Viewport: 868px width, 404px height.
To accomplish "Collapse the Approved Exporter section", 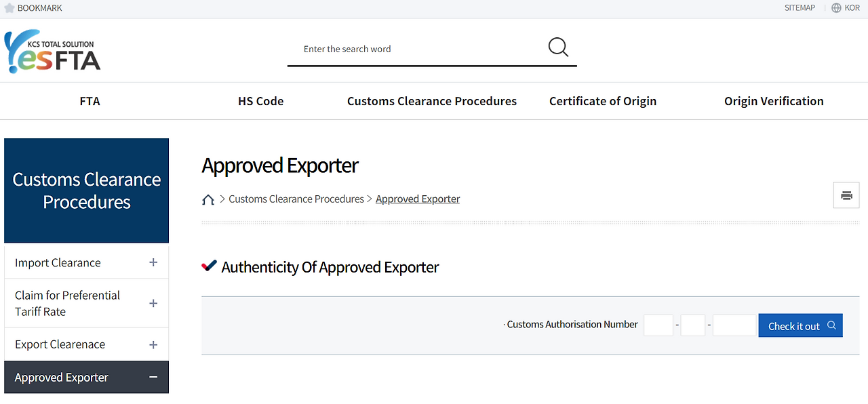I will (153, 378).
